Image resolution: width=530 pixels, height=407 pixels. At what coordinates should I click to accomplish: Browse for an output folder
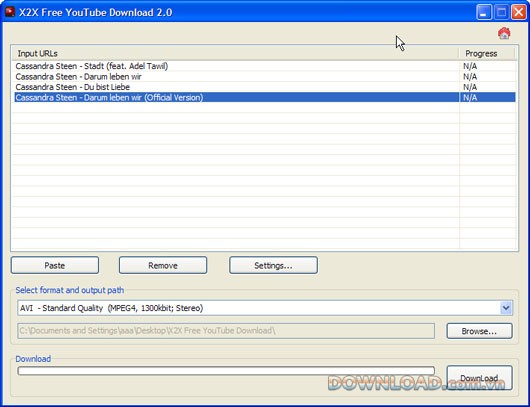(x=479, y=331)
